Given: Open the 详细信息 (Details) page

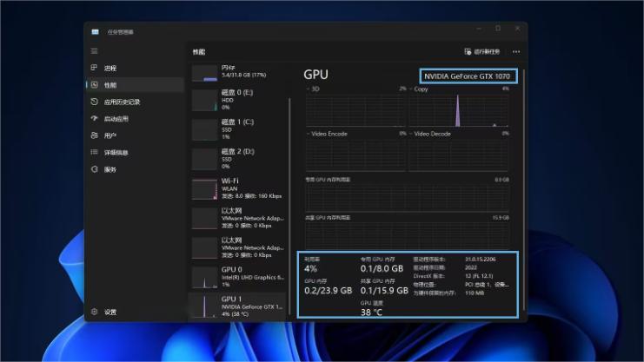Looking at the screenshot, I should coord(135,152).
